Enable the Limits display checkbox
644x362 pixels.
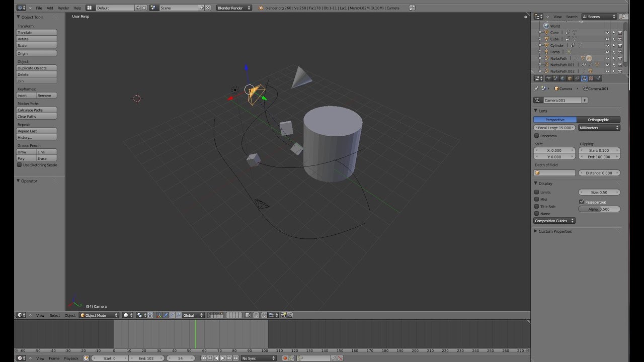pos(536,192)
